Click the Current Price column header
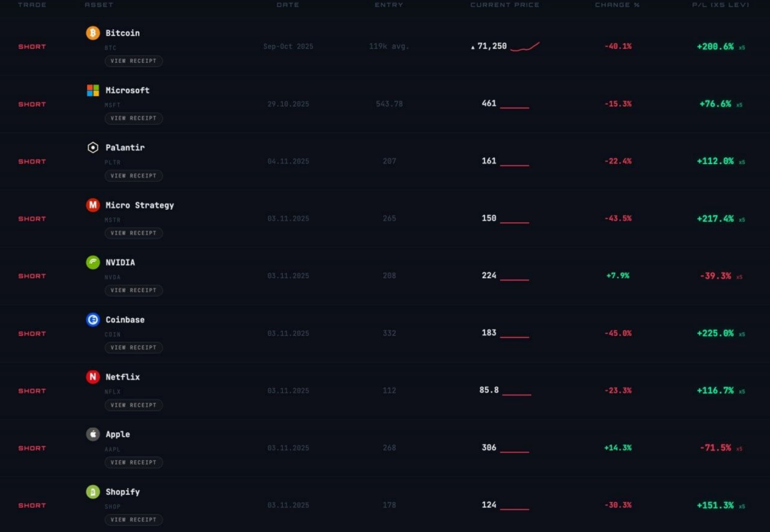Screen dimensions: 770x532 tap(505, 5)
